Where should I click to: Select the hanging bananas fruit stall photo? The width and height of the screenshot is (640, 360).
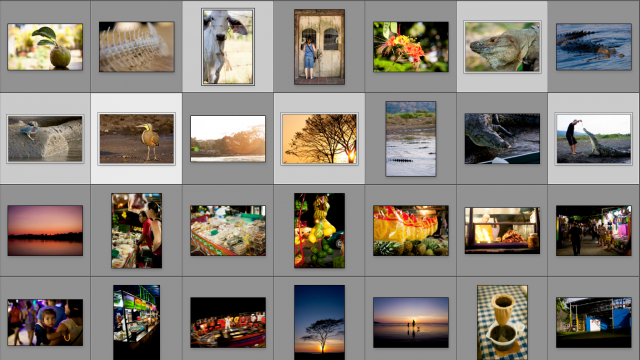click(319, 231)
